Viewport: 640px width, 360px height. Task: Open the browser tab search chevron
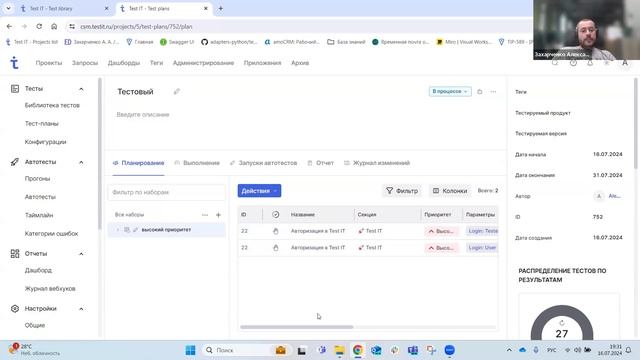pos(8,8)
